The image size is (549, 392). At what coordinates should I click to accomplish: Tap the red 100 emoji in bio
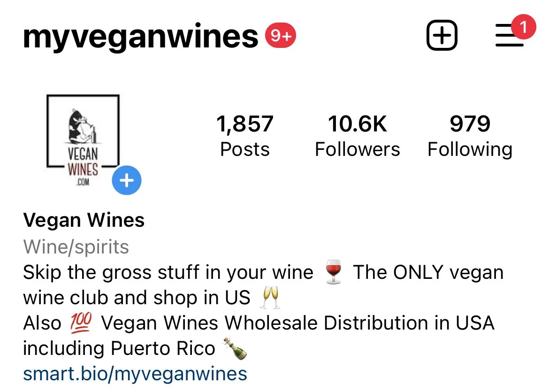coord(81,323)
